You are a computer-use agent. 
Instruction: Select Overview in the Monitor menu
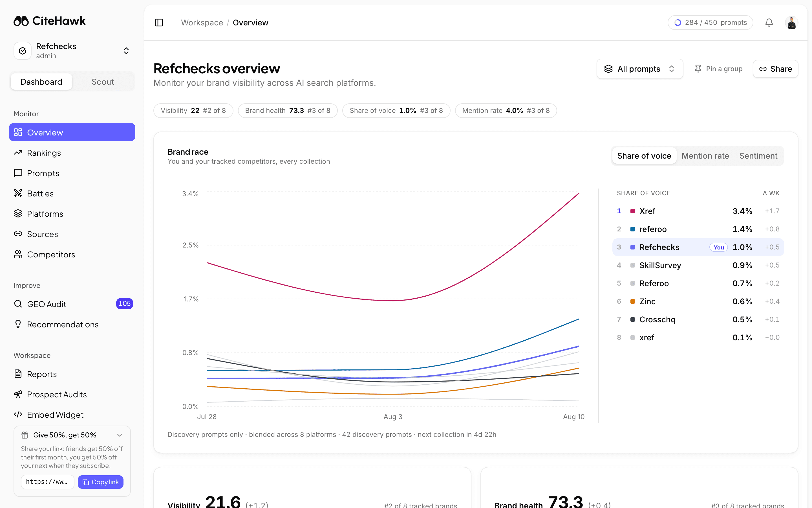coord(72,132)
